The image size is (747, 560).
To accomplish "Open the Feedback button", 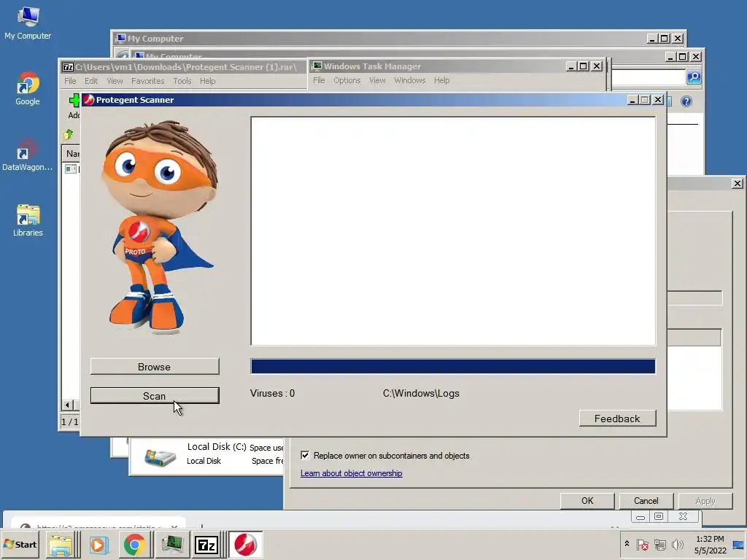I will tap(617, 419).
